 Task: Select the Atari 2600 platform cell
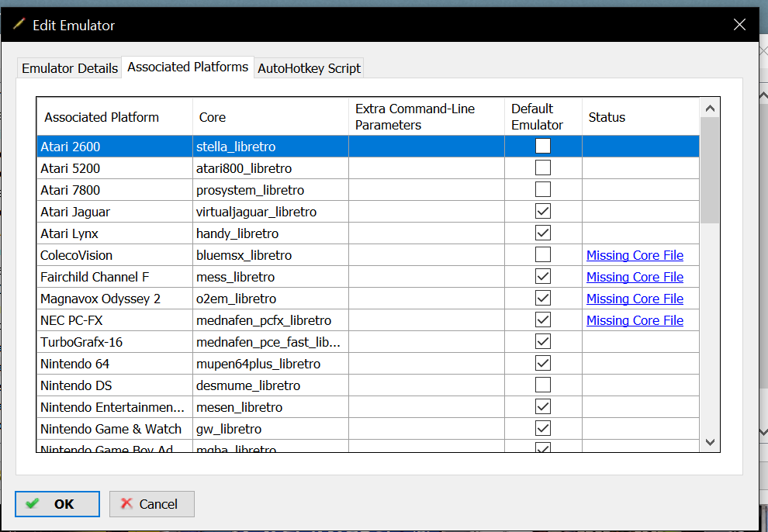(115, 147)
